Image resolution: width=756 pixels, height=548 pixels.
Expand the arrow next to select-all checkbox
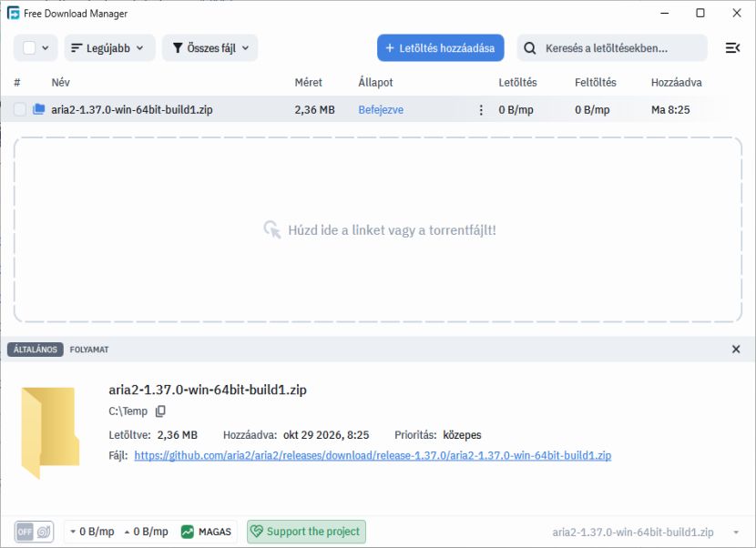(x=46, y=47)
